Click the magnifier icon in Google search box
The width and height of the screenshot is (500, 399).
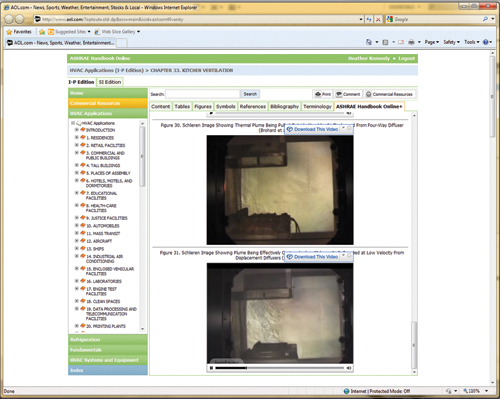pos(485,19)
